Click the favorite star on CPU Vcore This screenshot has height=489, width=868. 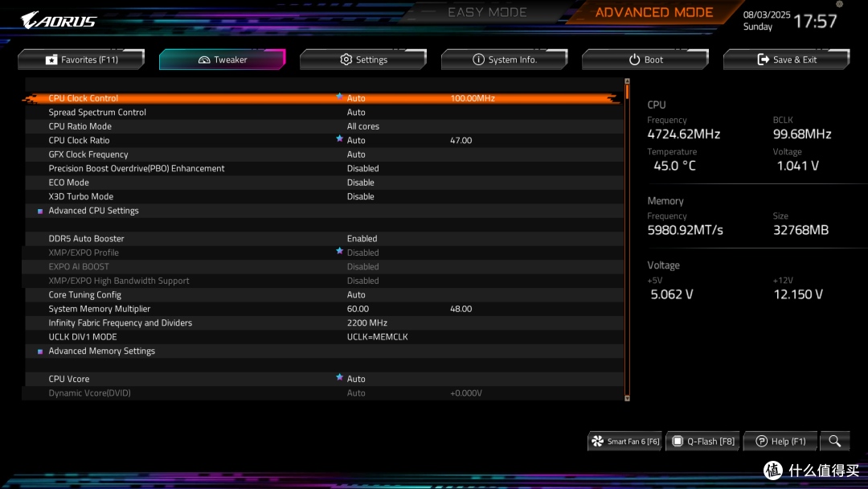(x=339, y=377)
